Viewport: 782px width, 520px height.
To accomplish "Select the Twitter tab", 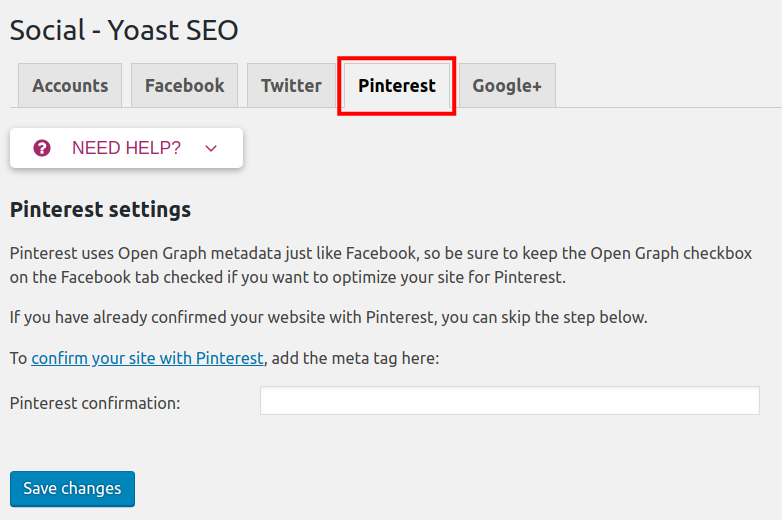I will click(x=291, y=86).
